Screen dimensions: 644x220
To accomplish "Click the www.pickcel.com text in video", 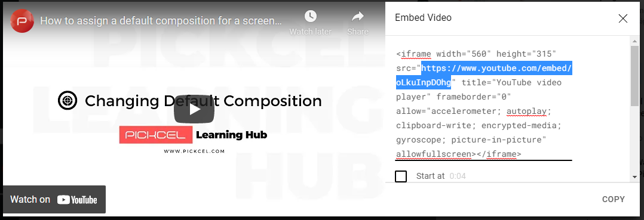I will (194, 151).
